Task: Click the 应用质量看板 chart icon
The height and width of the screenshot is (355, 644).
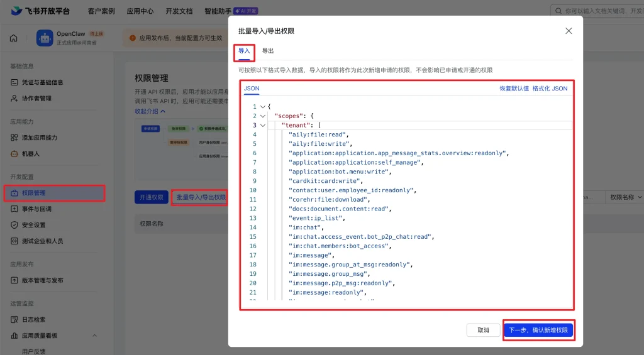Action: (x=14, y=336)
